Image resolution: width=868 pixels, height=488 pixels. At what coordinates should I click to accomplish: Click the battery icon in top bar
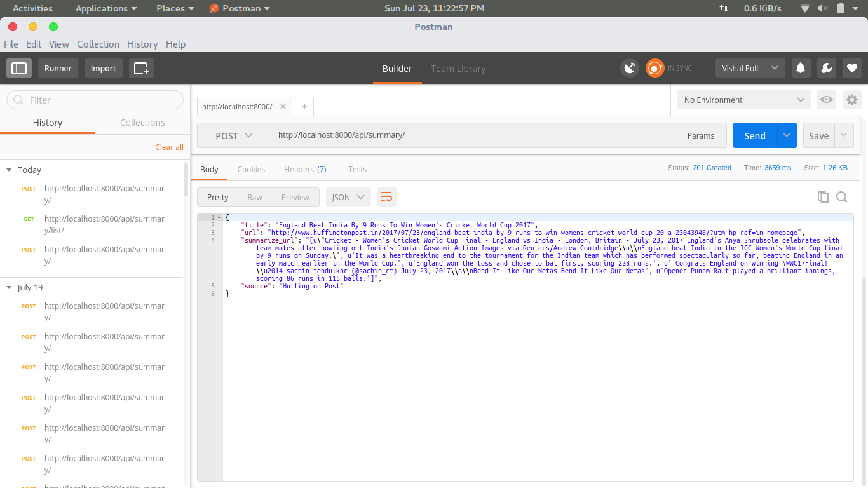(840, 8)
